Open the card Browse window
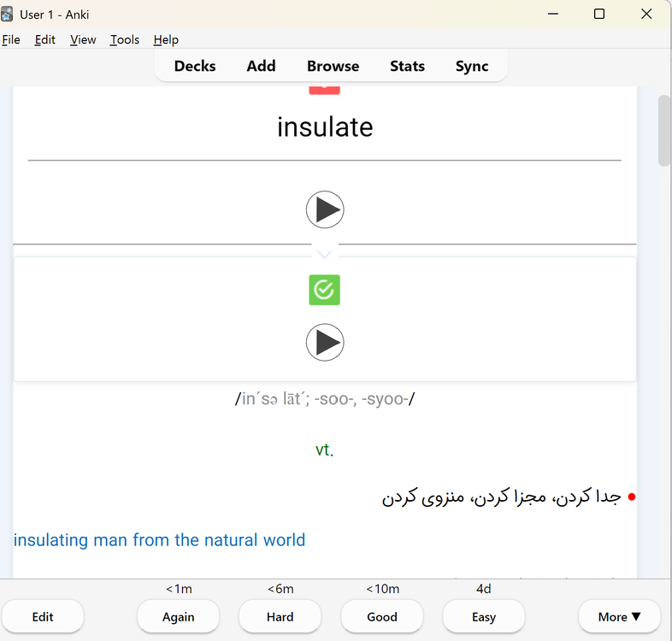Viewport: 672px width, 641px height. tap(333, 66)
